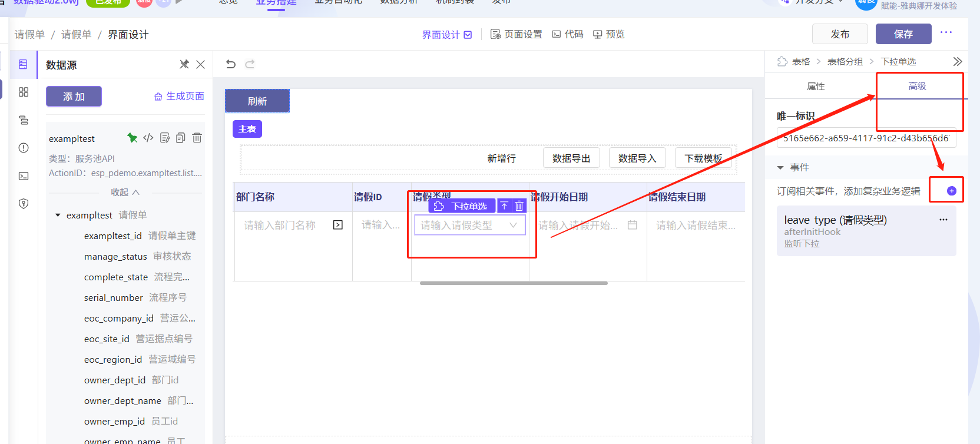980x444 pixels.
Task: Open the component grid sidebar icon
Action: click(x=24, y=92)
